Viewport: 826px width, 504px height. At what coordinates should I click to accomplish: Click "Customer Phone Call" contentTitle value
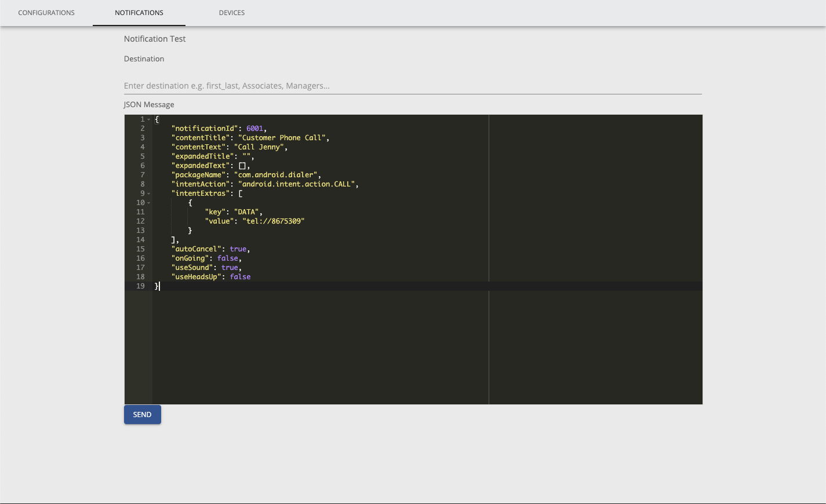[282, 138]
